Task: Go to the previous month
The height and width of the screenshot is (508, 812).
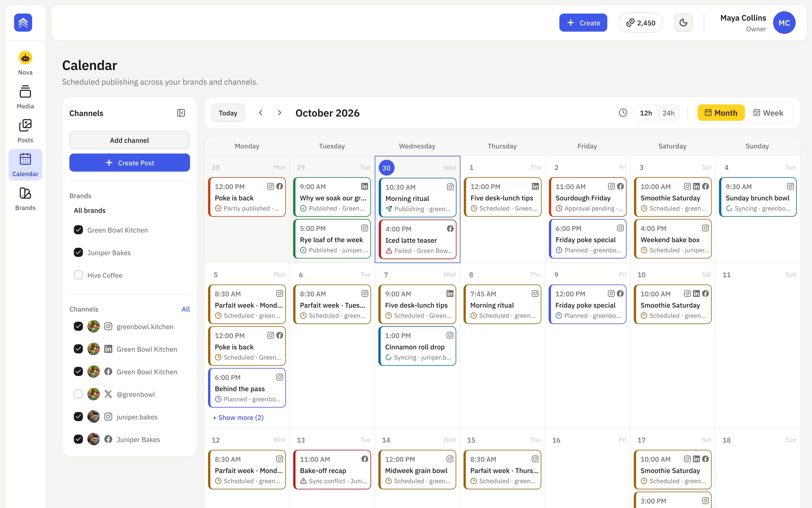Action: [x=261, y=113]
